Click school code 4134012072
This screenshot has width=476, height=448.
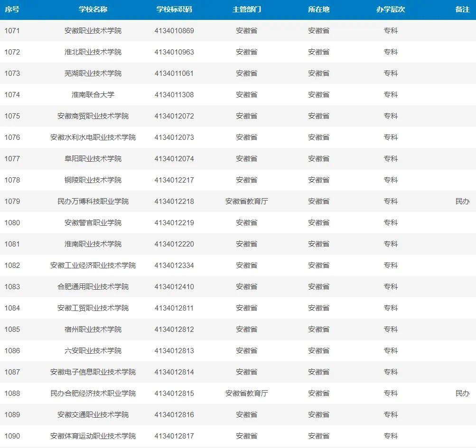174,116
